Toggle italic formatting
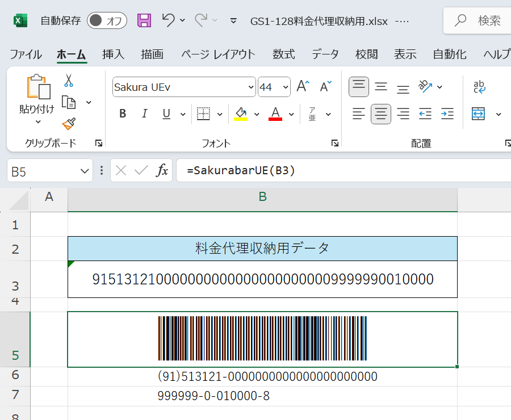 [x=144, y=114]
